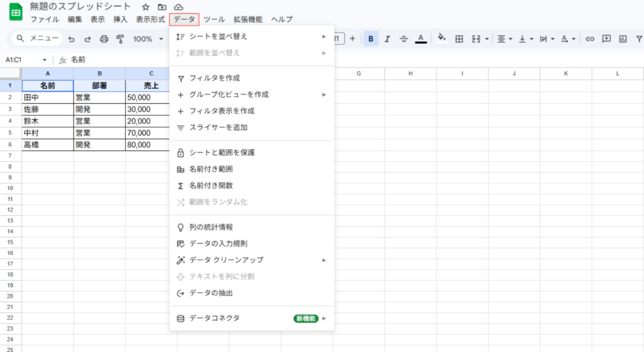Image resolution: width=644 pixels, height=352 pixels.
Task: Select the paint format icon
Action: [120, 39]
